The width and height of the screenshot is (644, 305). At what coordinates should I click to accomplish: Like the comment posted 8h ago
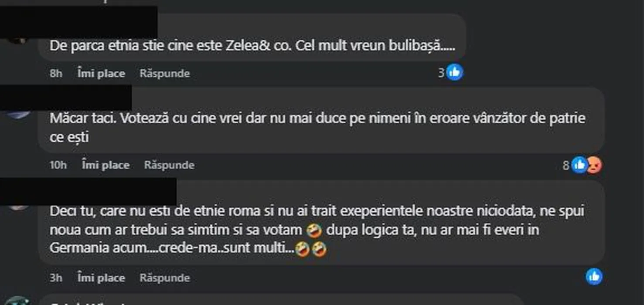point(101,73)
